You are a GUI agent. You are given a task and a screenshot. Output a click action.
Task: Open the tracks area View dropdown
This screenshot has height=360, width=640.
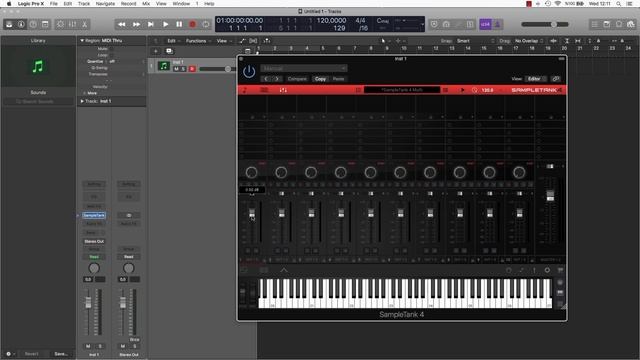pyautogui.click(x=224, y=41)
